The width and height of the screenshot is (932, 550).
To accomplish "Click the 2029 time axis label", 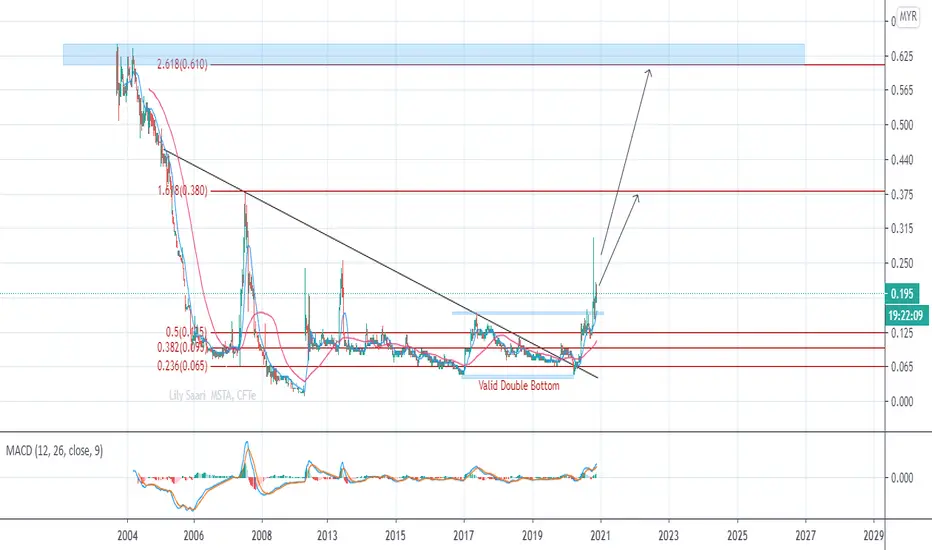I will (873, 536).
